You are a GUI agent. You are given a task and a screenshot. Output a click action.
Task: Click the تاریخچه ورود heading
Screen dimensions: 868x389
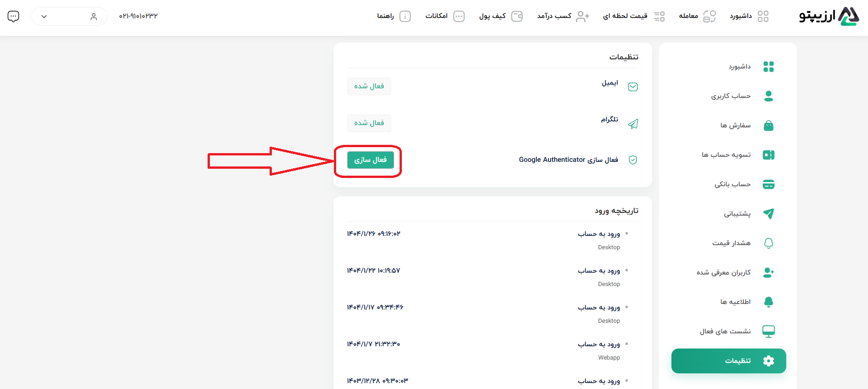click(x=616, y=211)
